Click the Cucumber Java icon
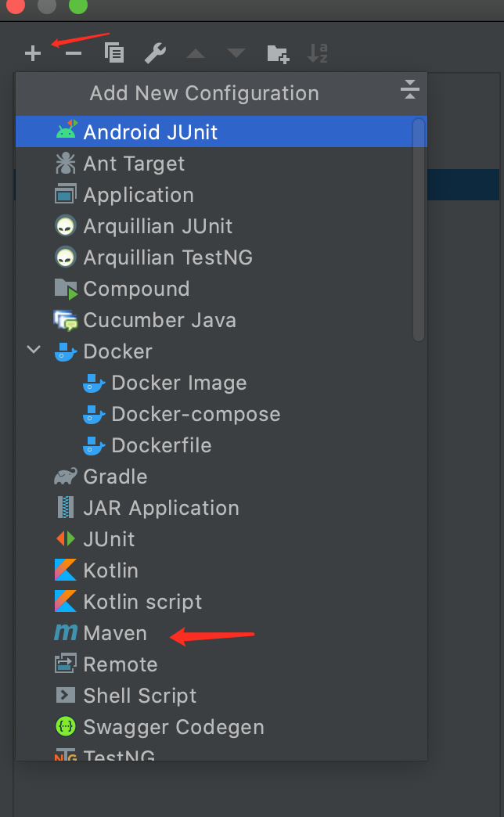Image resolution: width=504 pixels, height=817 pixels. (x=66, y=320)
